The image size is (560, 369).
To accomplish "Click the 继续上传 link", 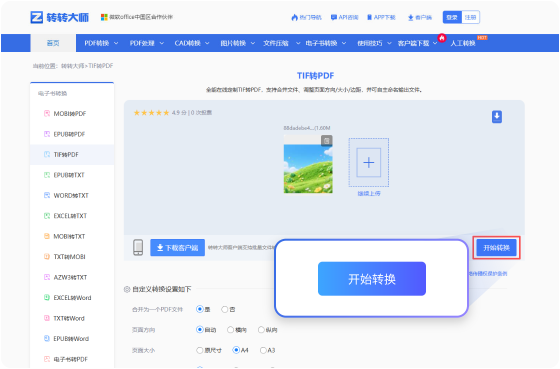I will coord(369,193).
